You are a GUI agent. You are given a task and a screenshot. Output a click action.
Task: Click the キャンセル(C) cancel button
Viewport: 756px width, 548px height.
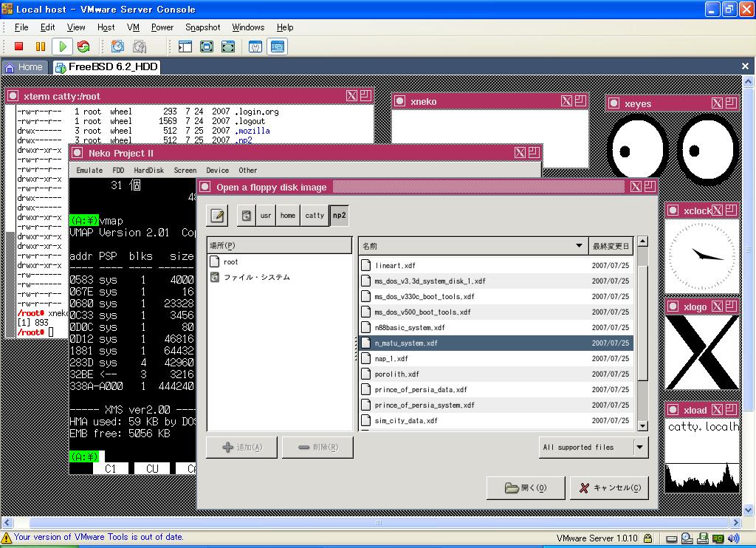[x=609, y=487]
